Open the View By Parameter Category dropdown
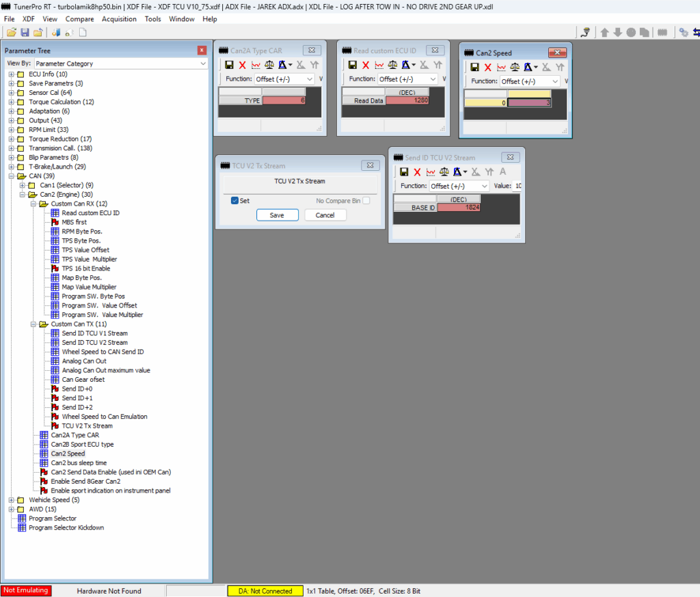This screenshot has height=597, width=700. pyautogui.click(x=120, y=64)
